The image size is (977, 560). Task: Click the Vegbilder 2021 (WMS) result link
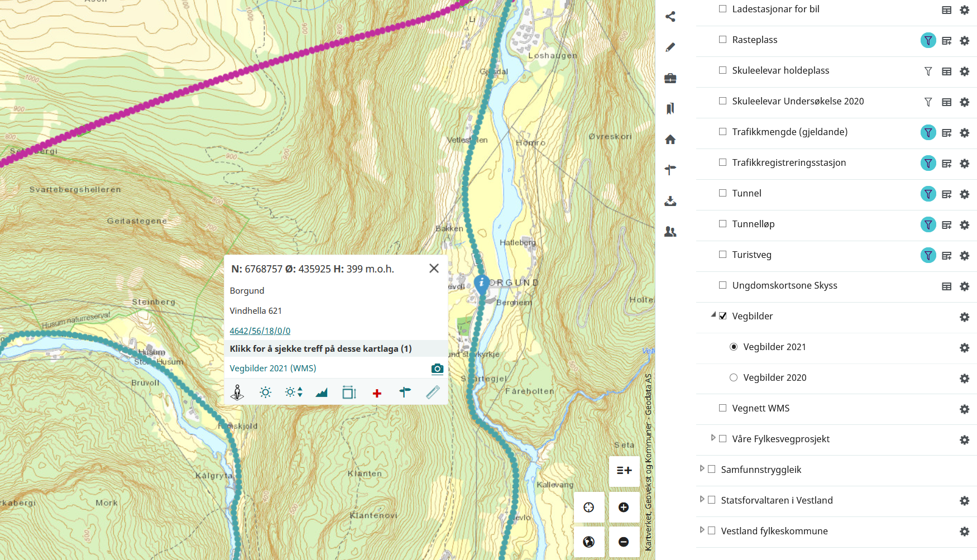(272, 368)
